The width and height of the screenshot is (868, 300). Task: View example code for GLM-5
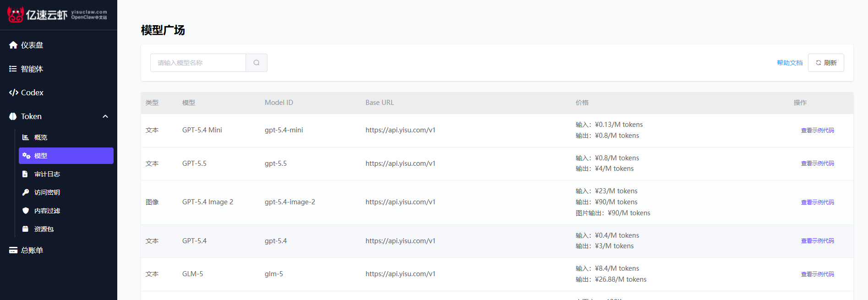(817, 274)
